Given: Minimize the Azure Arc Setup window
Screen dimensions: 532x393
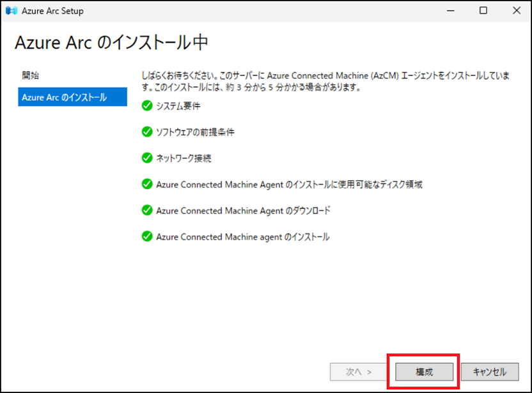Looking at the screenshot, I should coord(451,11).
